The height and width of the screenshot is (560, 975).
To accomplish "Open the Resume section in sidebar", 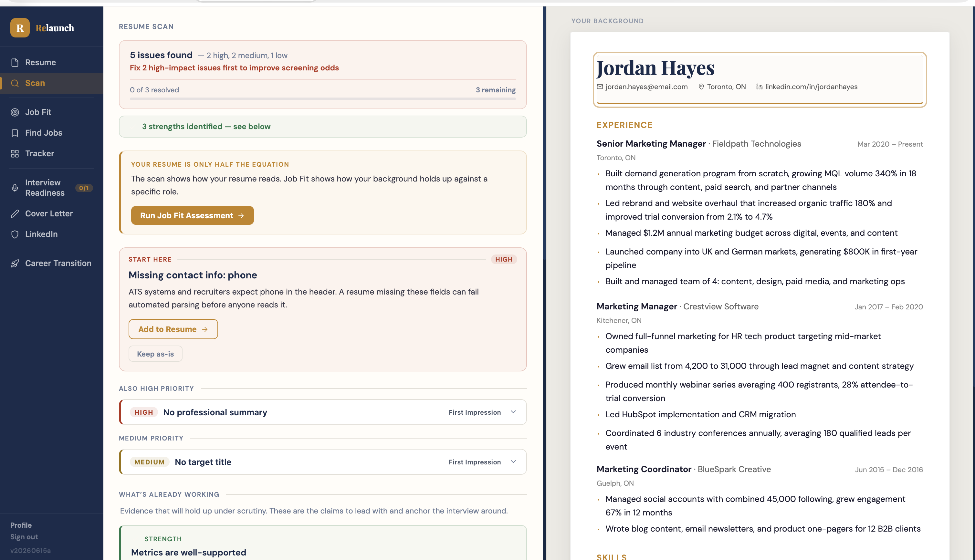I will [x=52, y=62].
